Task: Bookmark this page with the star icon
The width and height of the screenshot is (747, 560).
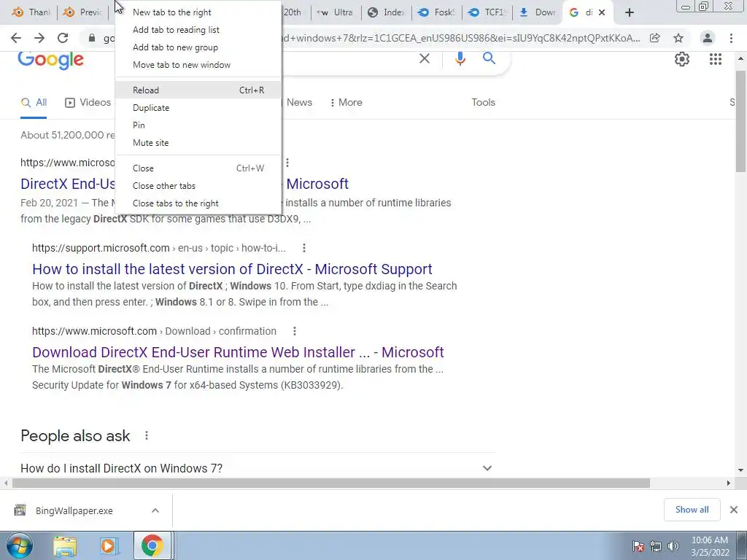Action: pyautogui.click(x=678, y=38)
